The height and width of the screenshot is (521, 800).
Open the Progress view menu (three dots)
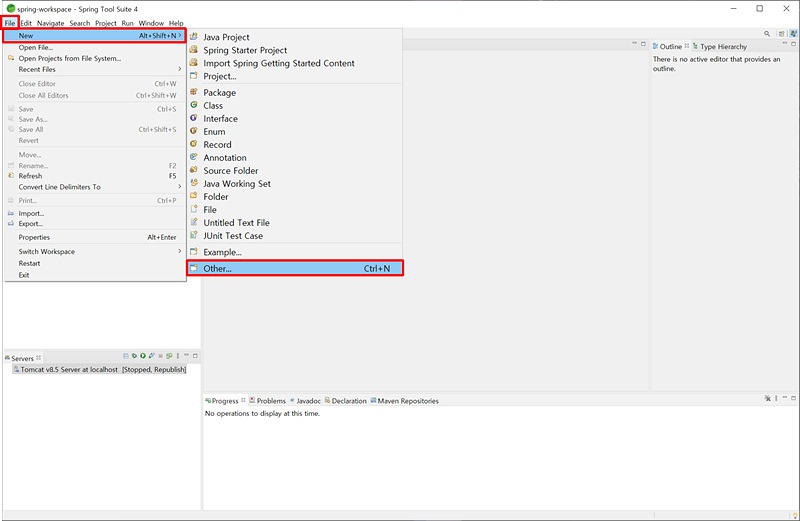776,398
